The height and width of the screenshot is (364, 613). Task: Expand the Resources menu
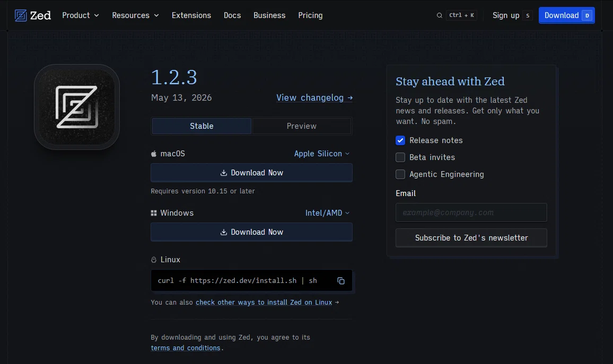135,15
